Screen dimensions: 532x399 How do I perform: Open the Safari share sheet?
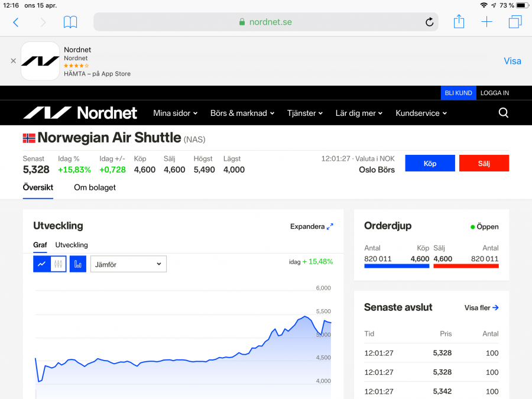[x=459, y=22]
